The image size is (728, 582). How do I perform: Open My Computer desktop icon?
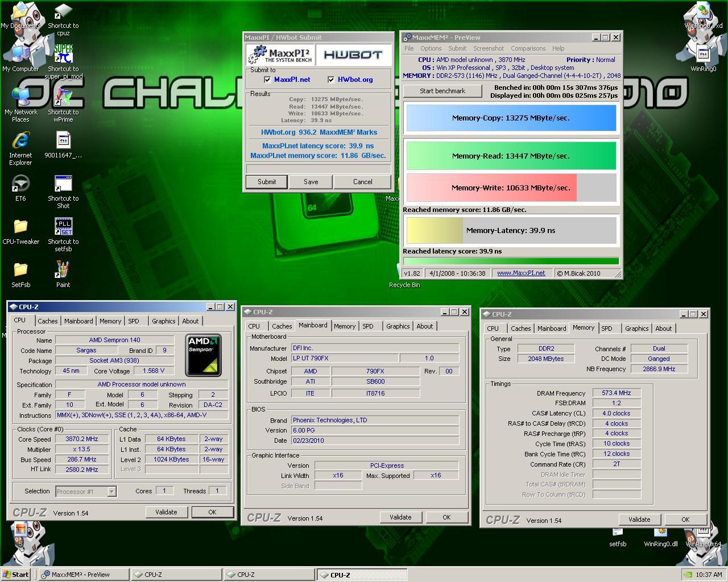click(x=20, y=59)
